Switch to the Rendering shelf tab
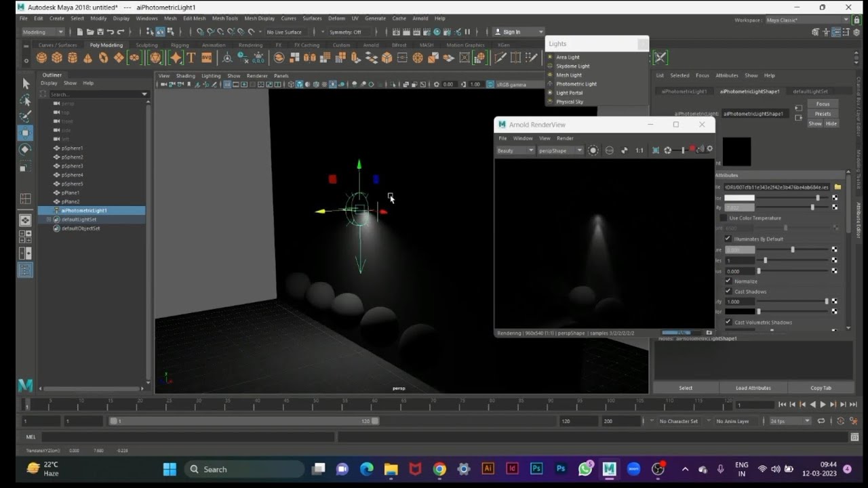868x488 pixels. pyautogui.click(x=250, y=45)
